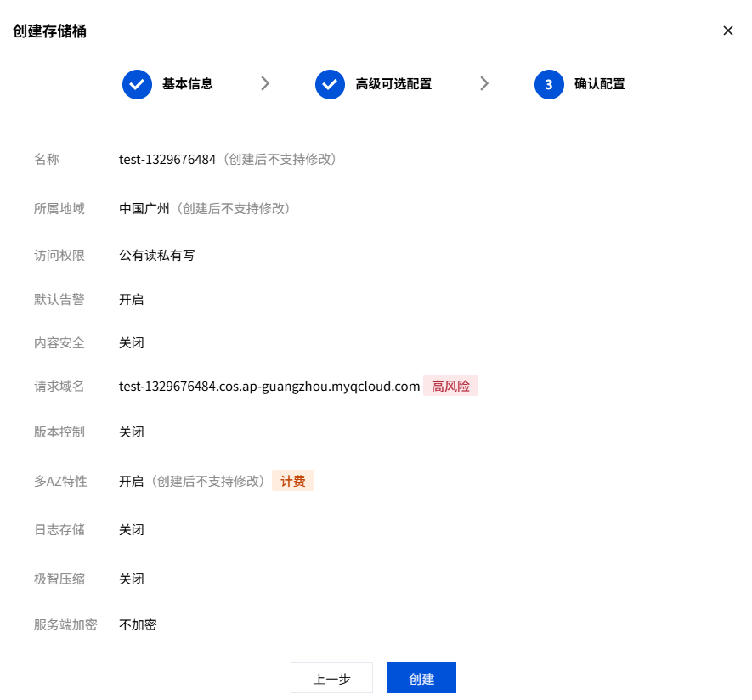
Task: Click the numbered circle icon for step 3
Action: pyautogui.click(x=549, y=84)
